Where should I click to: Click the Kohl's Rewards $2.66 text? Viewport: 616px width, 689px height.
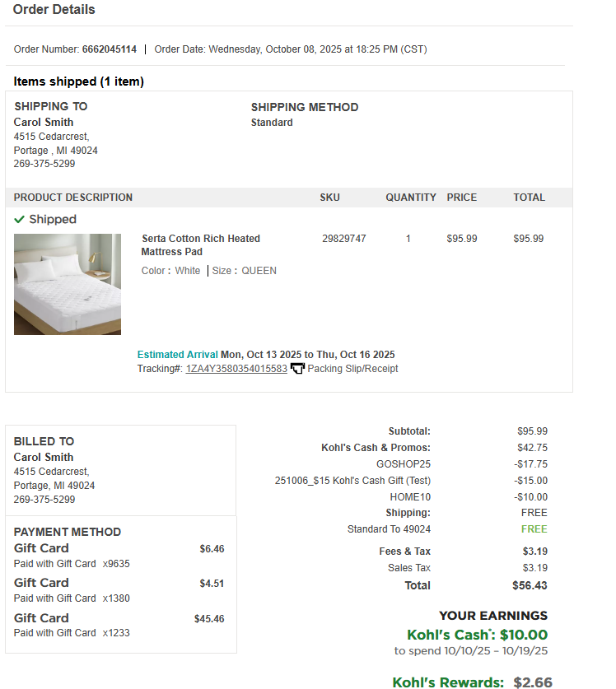(x=472, y=682)
